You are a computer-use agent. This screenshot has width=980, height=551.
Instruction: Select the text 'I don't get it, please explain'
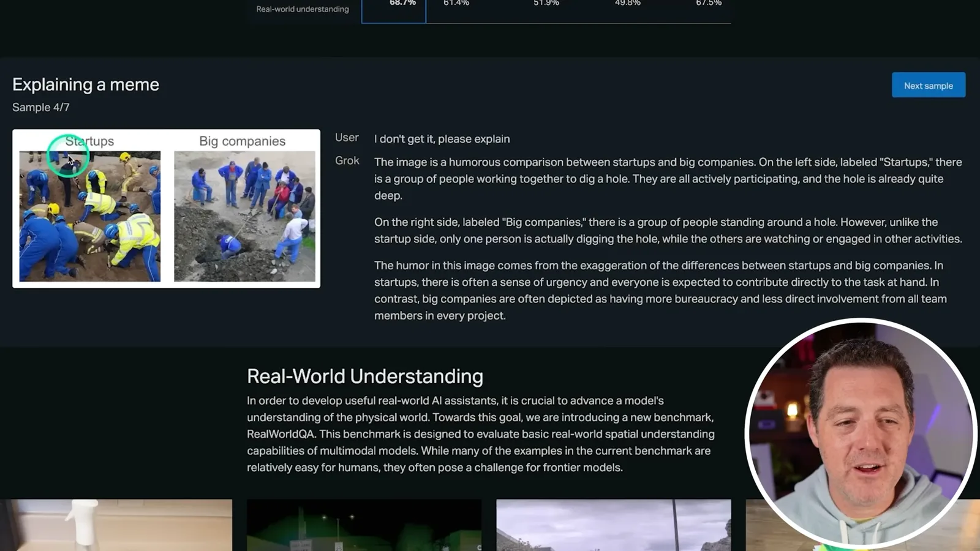[x=442, y=139]
